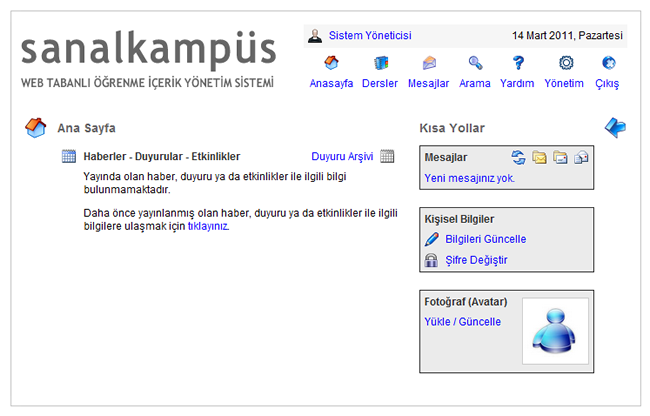The image size is (650, 416).
Task: Click the blue calendar icon beside Haberler heading
Action: pyautogui.click(x=69, y=156)
